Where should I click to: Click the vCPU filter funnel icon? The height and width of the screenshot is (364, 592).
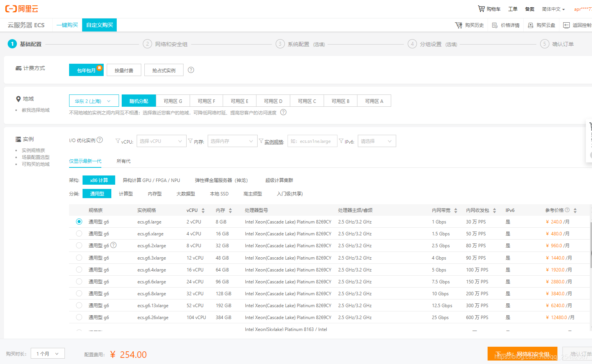click(118, 141)
